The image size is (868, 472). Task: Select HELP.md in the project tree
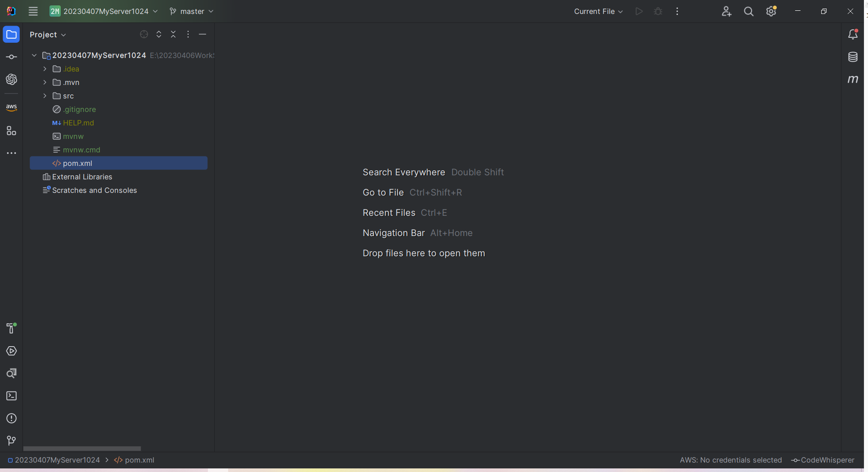[78, 123]
